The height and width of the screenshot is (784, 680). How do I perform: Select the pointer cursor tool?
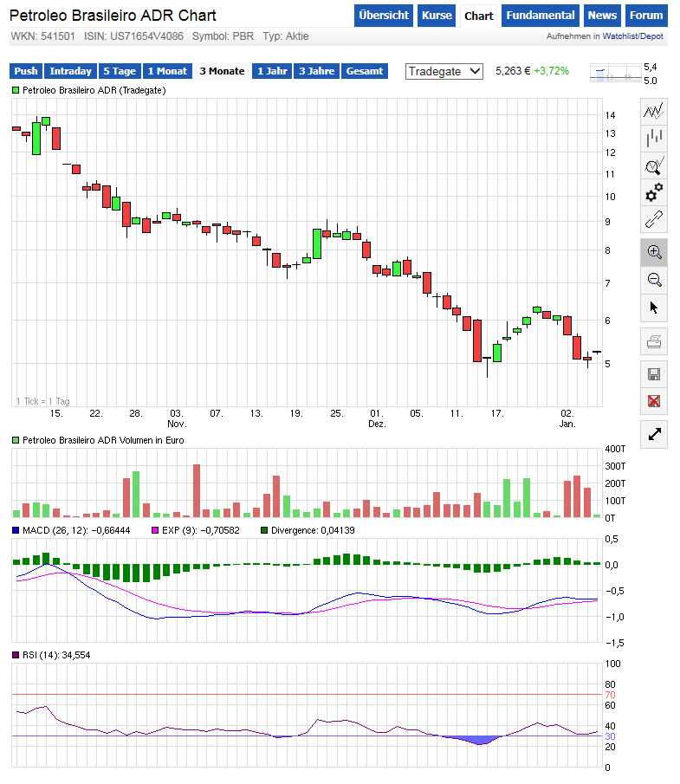tap(653, 308)
